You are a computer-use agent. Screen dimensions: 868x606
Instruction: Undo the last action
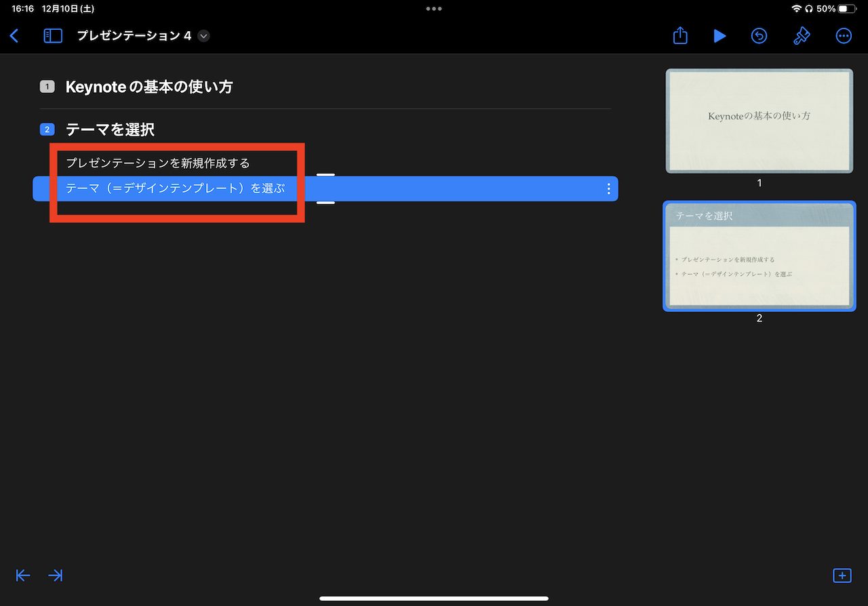(759, 36)
